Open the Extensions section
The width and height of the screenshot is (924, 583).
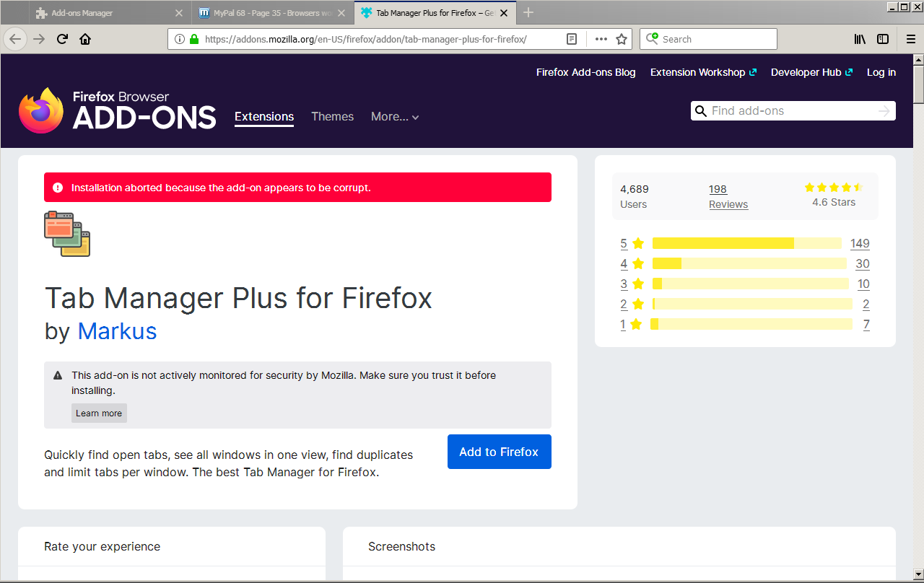(x=264, y=117)
